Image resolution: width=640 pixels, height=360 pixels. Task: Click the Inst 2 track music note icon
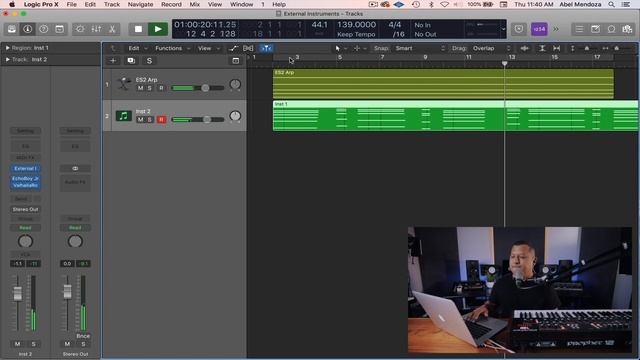pos(124,116)
